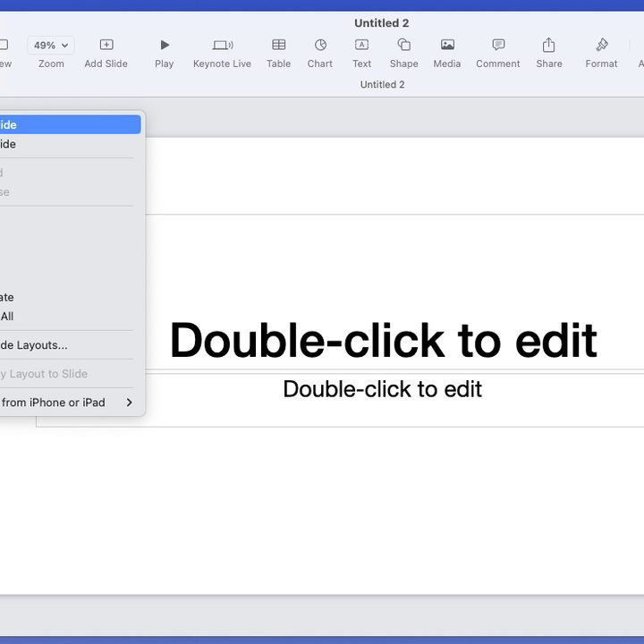
Task: Click the 'Untitled 2' window title
Action: pyautogui.click(x=382, y=23)
